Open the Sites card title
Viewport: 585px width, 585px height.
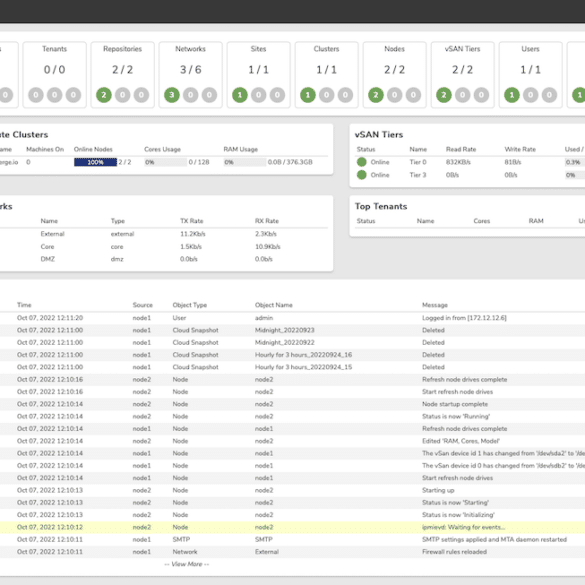(x=258, y=49)
